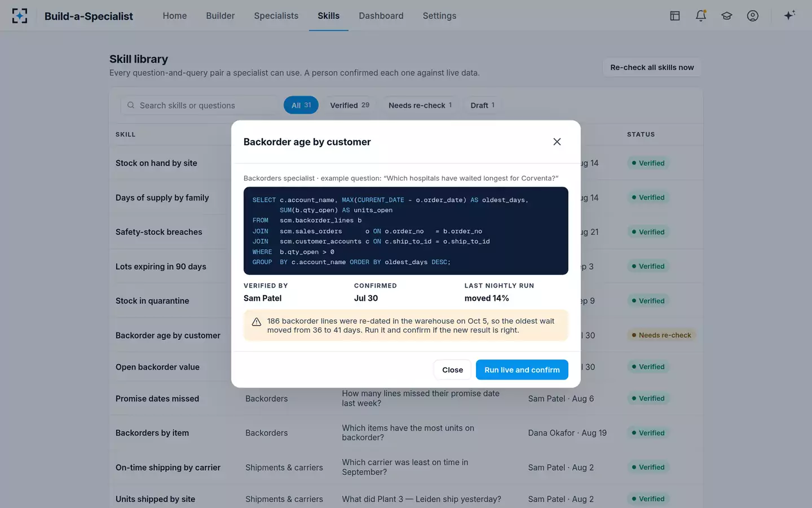The width and height of the screenshot is (812, 508).
Task: Click Re-check all skills now
Action: click(652, 67)
